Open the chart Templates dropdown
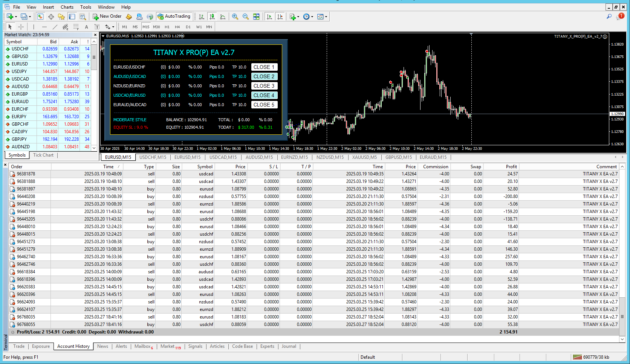 pyautogui.click(x=322, y=17)
